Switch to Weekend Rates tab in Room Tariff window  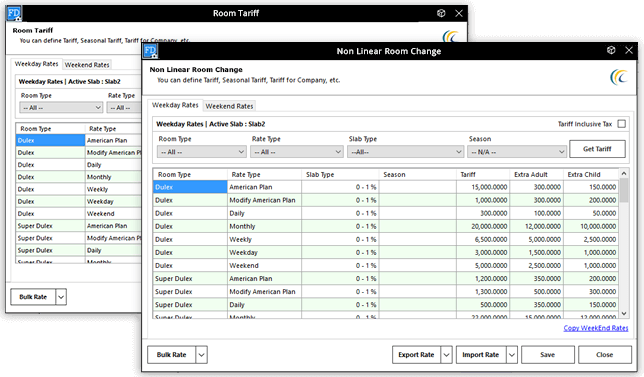click(x=87, y=65)
